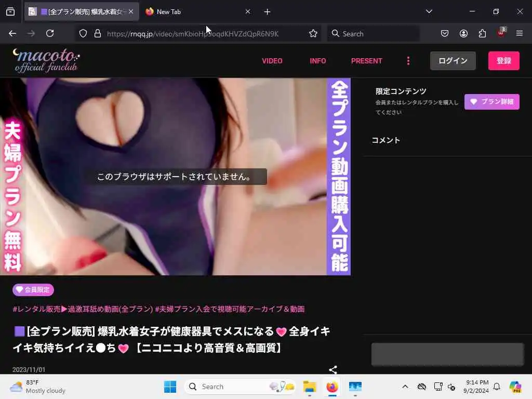Open the PRESENT menu item

click(366, 61)
